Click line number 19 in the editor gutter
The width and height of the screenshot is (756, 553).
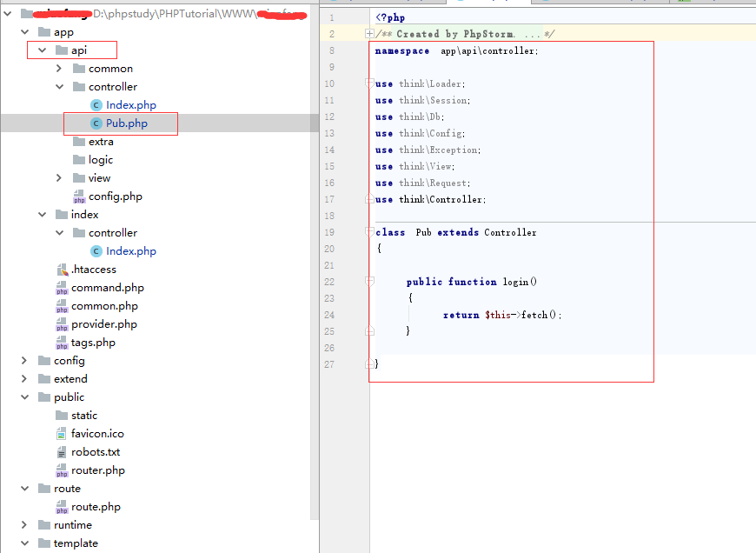tap(329, 231)
